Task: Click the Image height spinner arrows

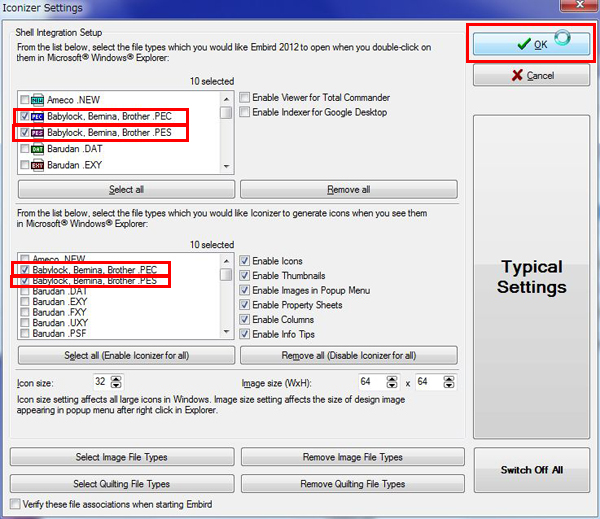Action: click(449, 382)
